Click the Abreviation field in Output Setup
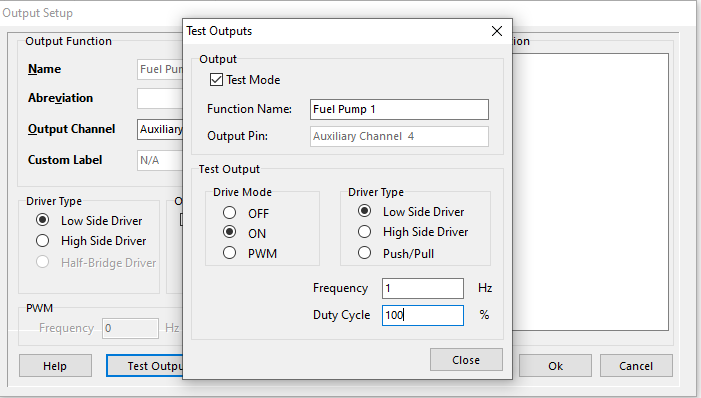 [x=160, y=98]
